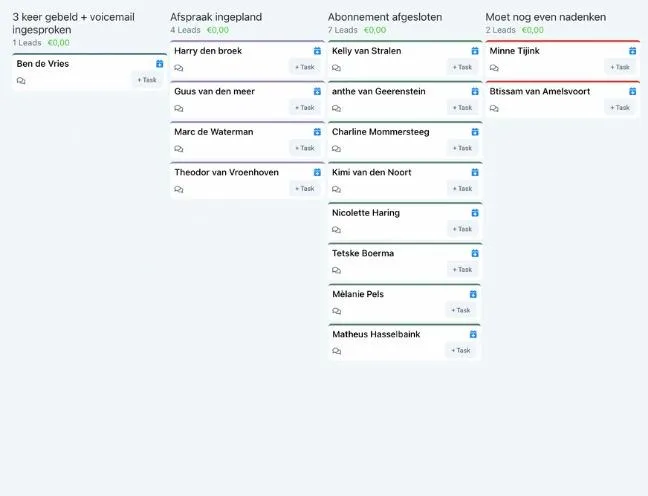Viewport: 648px width, 496px height.
Task: Click calendar icon on Kelly van Stralen
Action: 475,51
